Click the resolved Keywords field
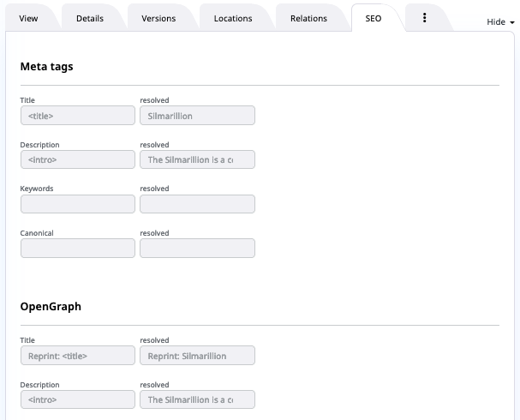This screenshot has width=520, height=420. tap(197, 204)
